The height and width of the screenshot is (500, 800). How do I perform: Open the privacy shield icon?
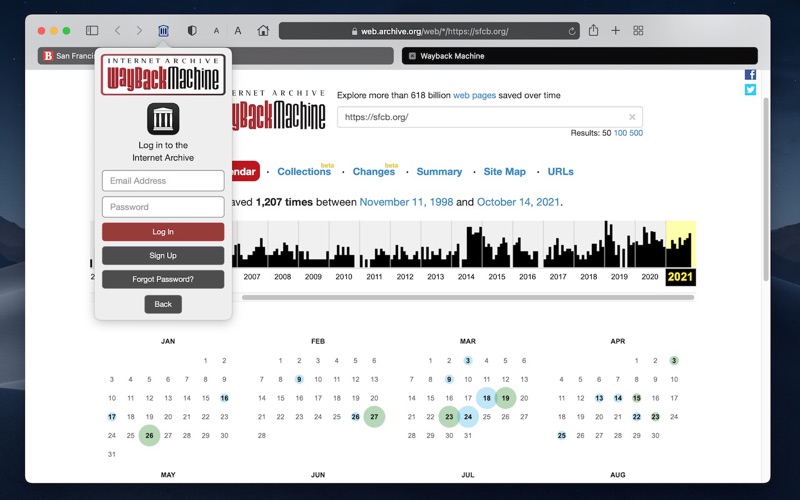click(x=192, y=31)
